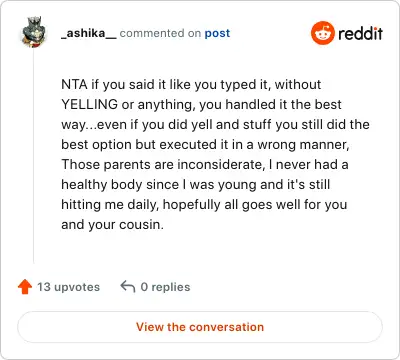400x360 pixels.
Task: Click the reddit wordmark beside the logo
Action: (x=360, y=33)
